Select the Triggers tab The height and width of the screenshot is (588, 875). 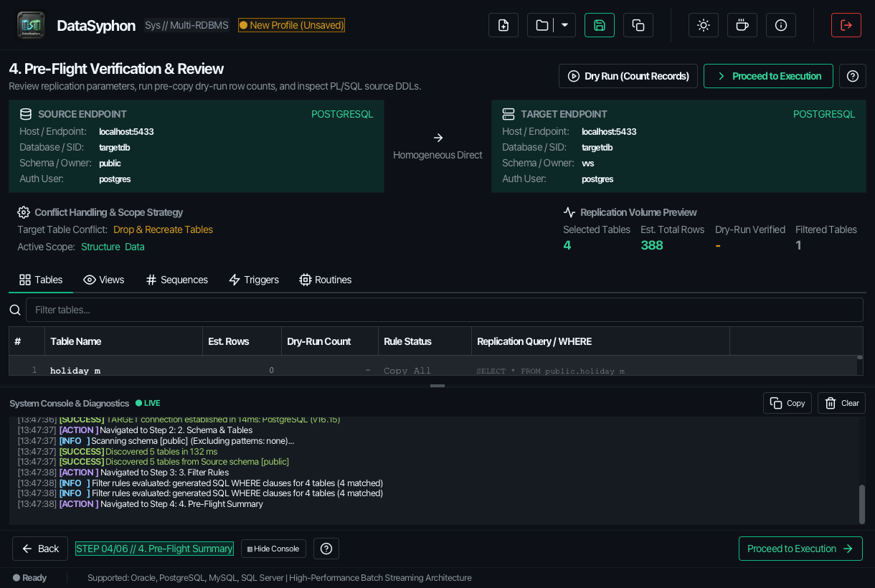254,280
